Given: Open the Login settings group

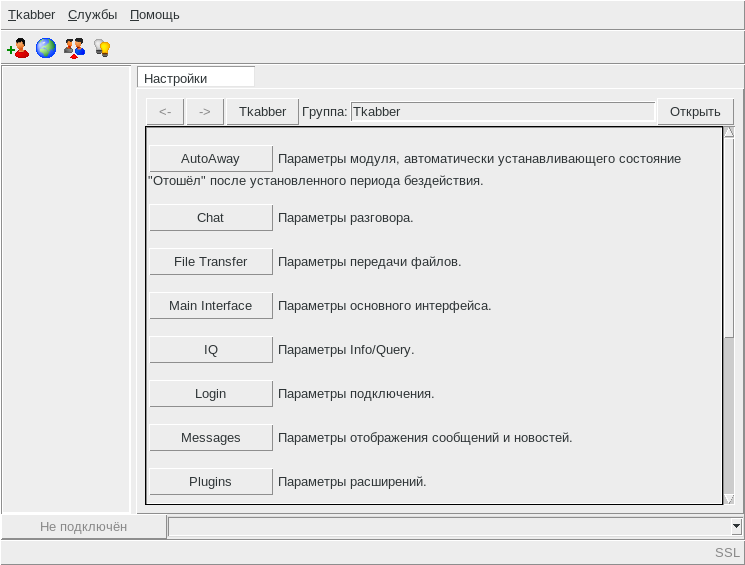Looking at the screenshot, I should [x=211, y=393].
